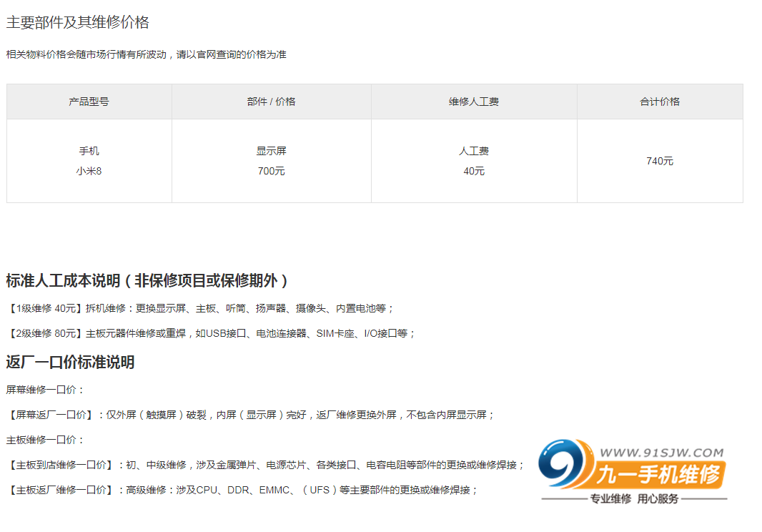
Task: Click the 700元 part price
Action: (x=271, y=171)
